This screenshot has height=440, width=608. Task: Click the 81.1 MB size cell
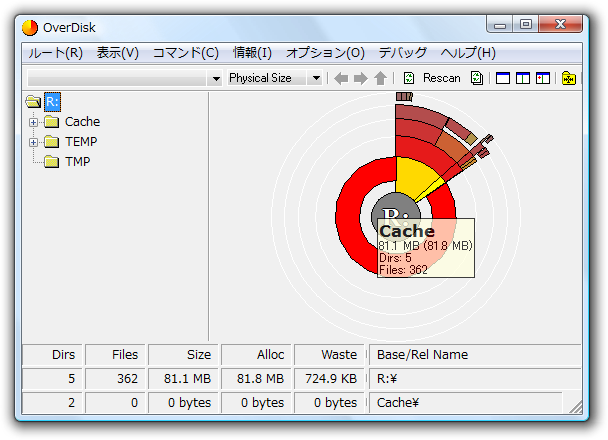coord(183,379)
